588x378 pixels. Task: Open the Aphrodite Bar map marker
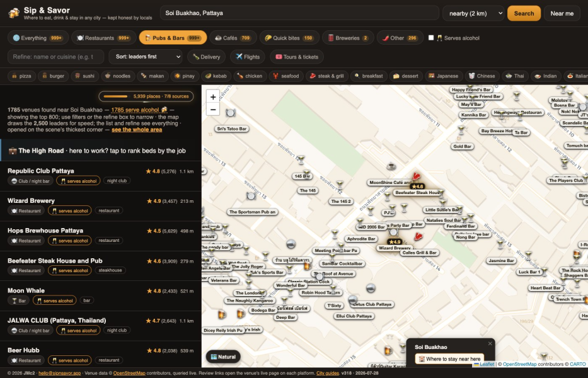click(x=361, y=239)
